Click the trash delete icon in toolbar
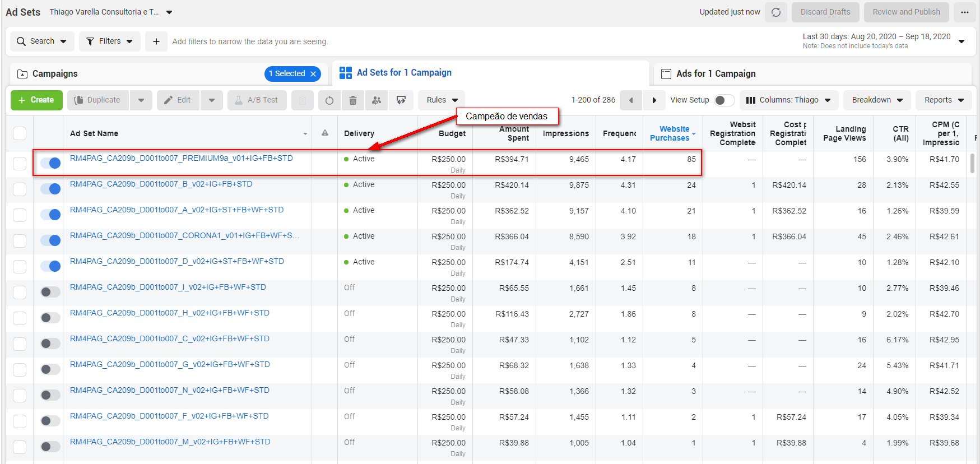This screenshot has width=980, height=464. [x=353, y=100]
